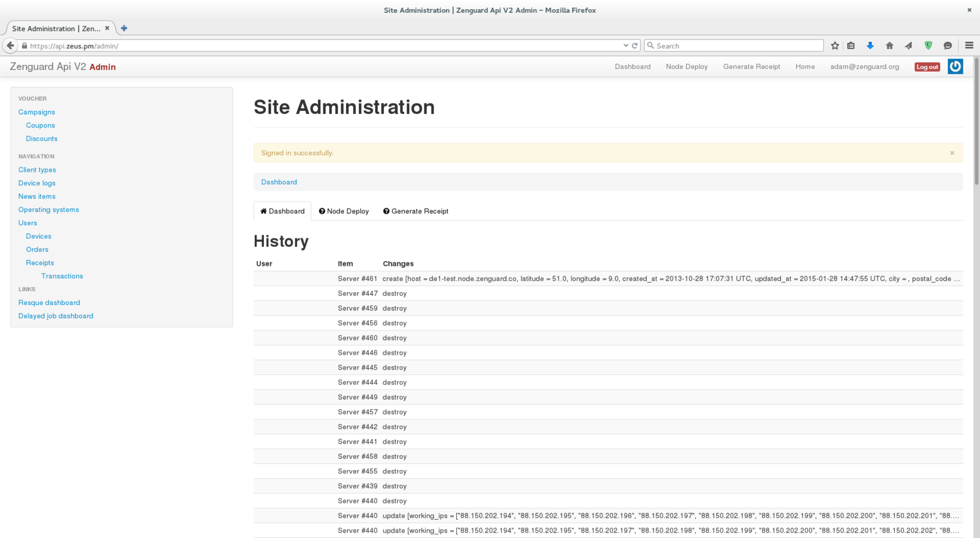Dismiss the 'Signed in successfully' alert
Image resolution: width=980 pixels, height=538 pixels.
(952, 153)
